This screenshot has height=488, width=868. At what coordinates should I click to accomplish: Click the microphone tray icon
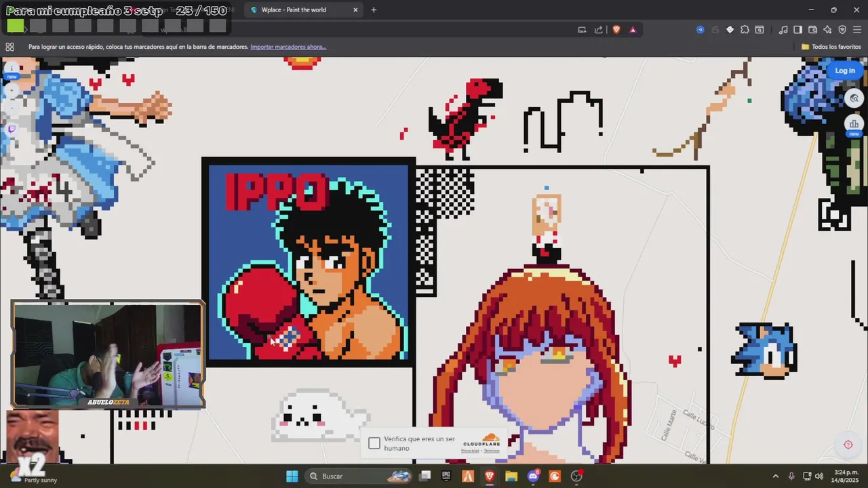click(791, 476)
